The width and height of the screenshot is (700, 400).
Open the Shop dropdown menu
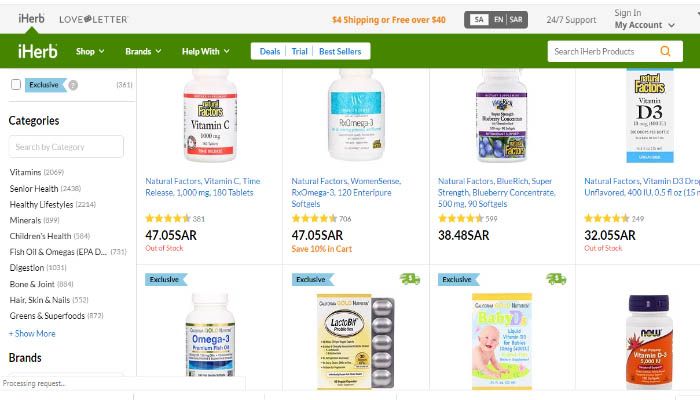[x=90, y=51]
